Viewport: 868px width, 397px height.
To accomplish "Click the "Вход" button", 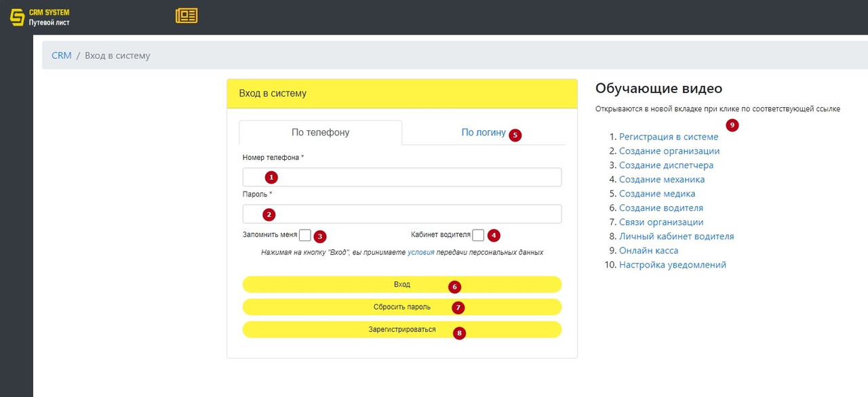I will click(402, 285).
